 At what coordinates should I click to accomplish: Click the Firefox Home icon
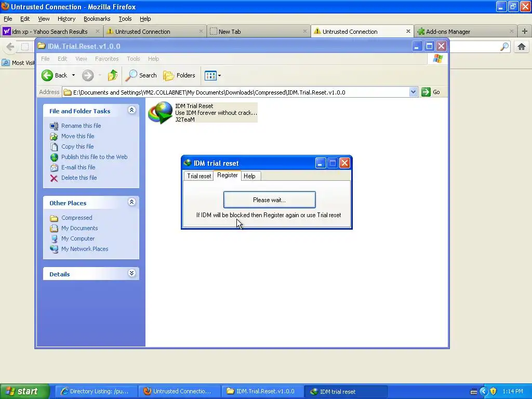tap(522, 46)
